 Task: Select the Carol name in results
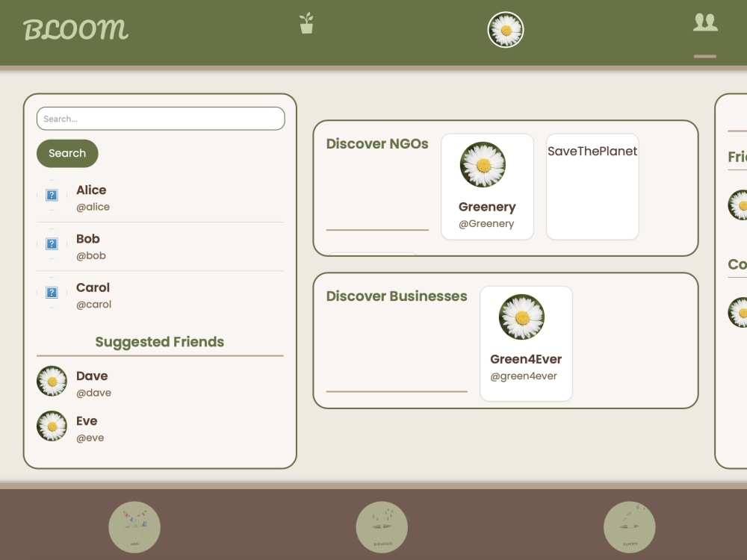click(x=93, y=287)
